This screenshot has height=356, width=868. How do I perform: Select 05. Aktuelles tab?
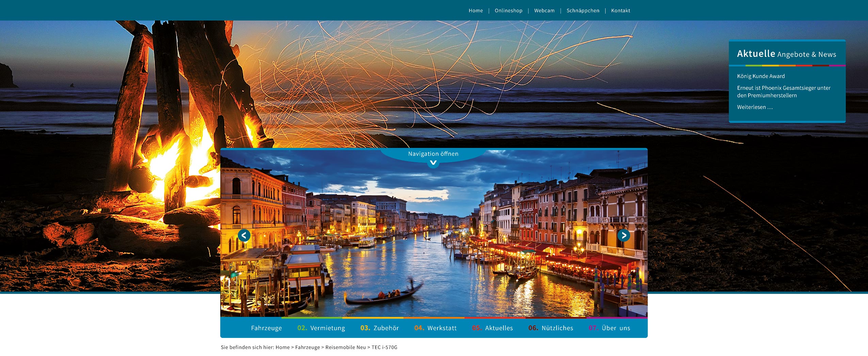tap(492, 328)
